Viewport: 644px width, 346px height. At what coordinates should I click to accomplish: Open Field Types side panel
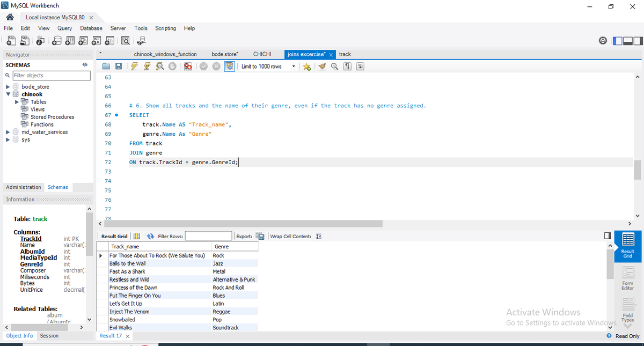[627, 311]
